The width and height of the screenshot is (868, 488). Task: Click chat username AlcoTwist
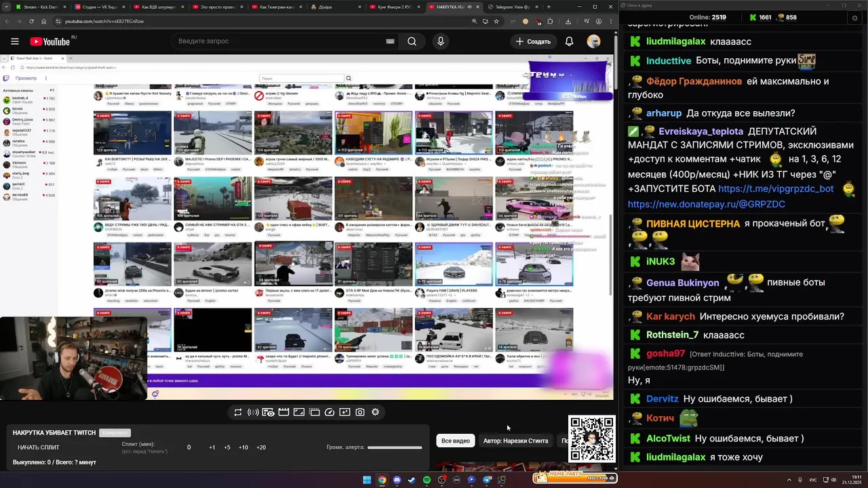(x=668, y=439)
